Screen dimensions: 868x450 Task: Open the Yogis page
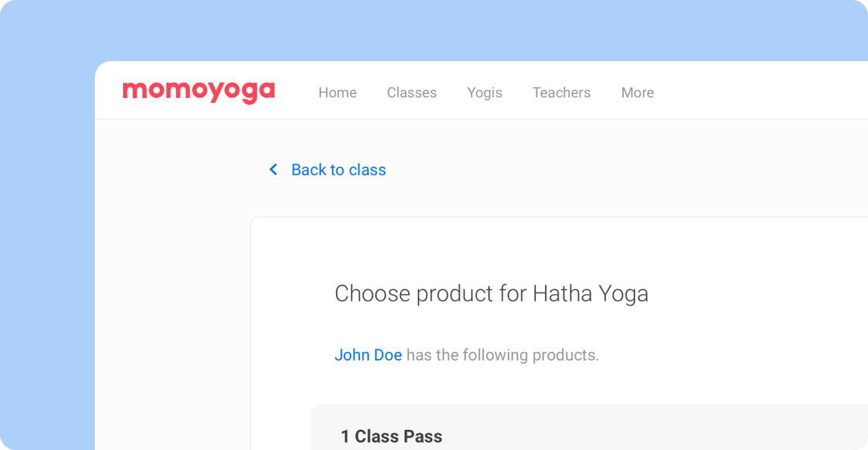click(x=485, y=92)
